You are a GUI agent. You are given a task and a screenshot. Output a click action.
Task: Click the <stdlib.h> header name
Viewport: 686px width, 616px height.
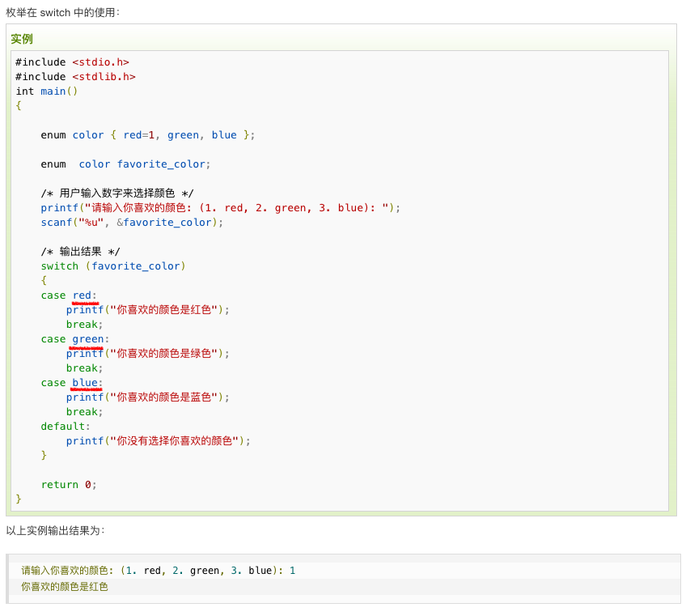point(104,77)
